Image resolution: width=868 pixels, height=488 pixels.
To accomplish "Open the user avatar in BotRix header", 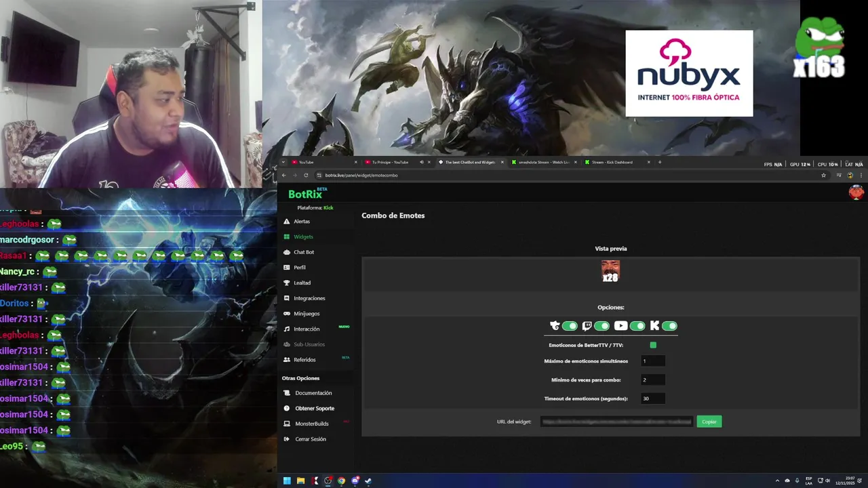I will (856, 192).
